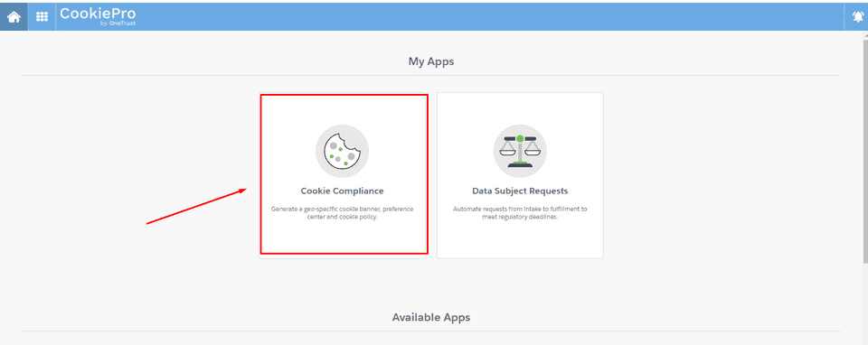Select the Cookie Compliance description text
This screenshot has height=345, width=868.
[x=342, y=213]
